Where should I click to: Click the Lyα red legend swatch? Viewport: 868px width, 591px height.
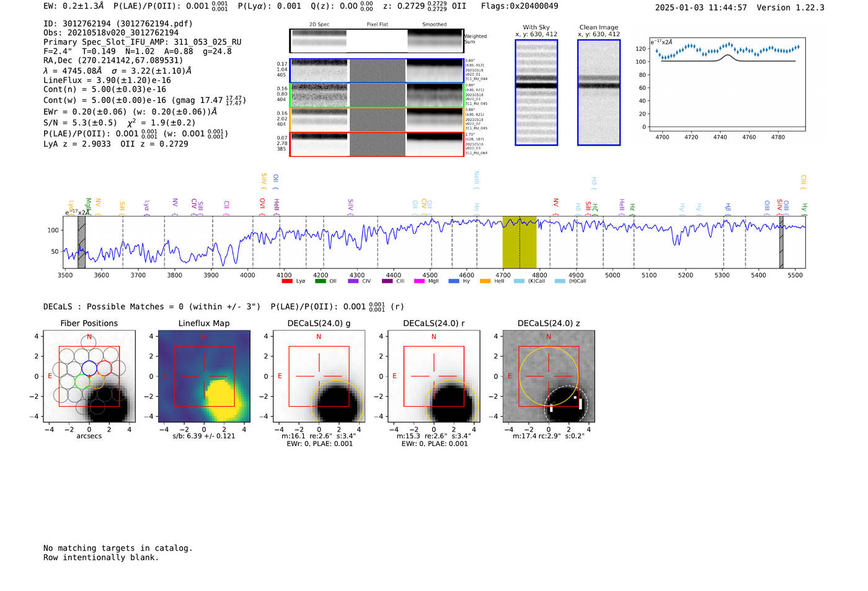coord(287,281)
